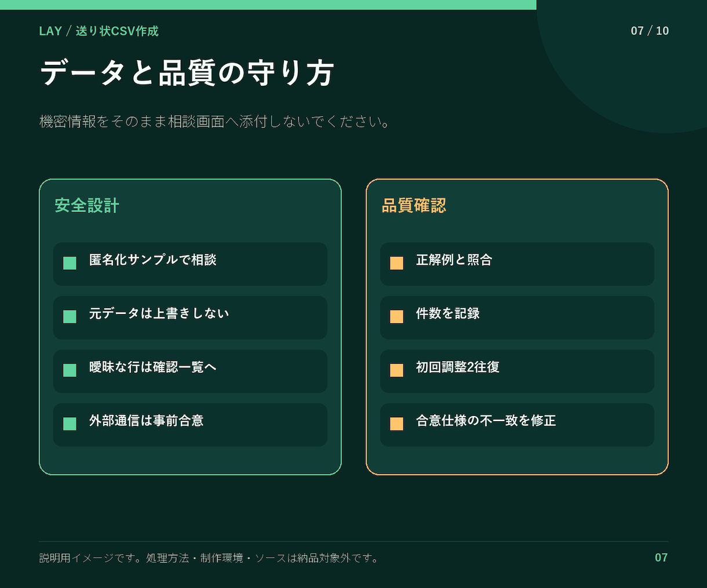
Task: Click the green square beside 匿名化サンプルで相談
Action: point(70,263)
